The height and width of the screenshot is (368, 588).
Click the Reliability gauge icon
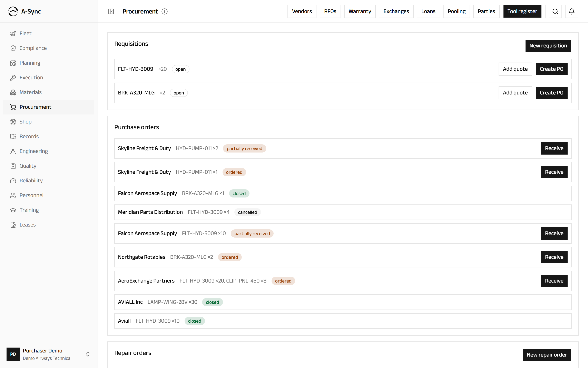click(x=13, y=181)
